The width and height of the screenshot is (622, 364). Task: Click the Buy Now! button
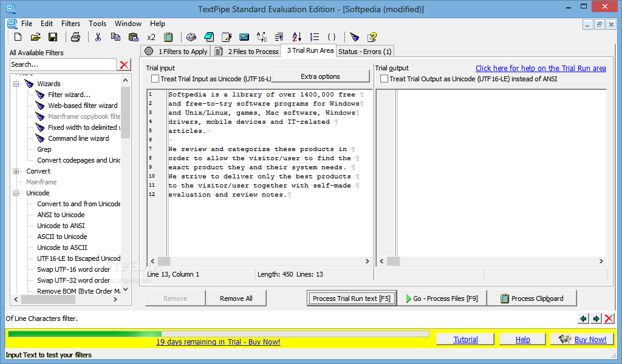[583, 340]
